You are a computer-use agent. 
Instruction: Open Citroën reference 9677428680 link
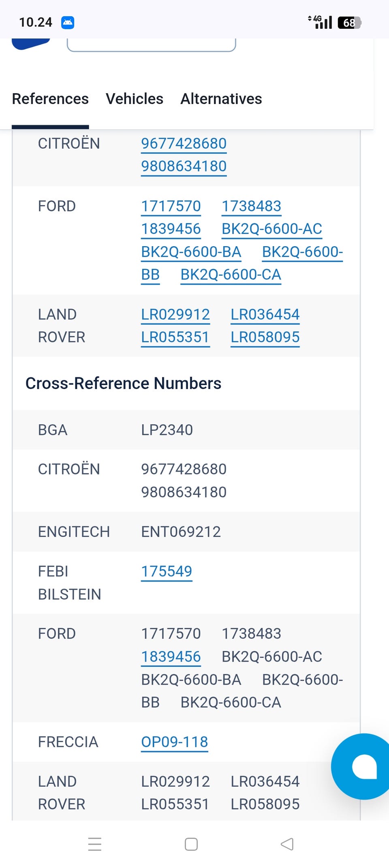coord(184,144)
